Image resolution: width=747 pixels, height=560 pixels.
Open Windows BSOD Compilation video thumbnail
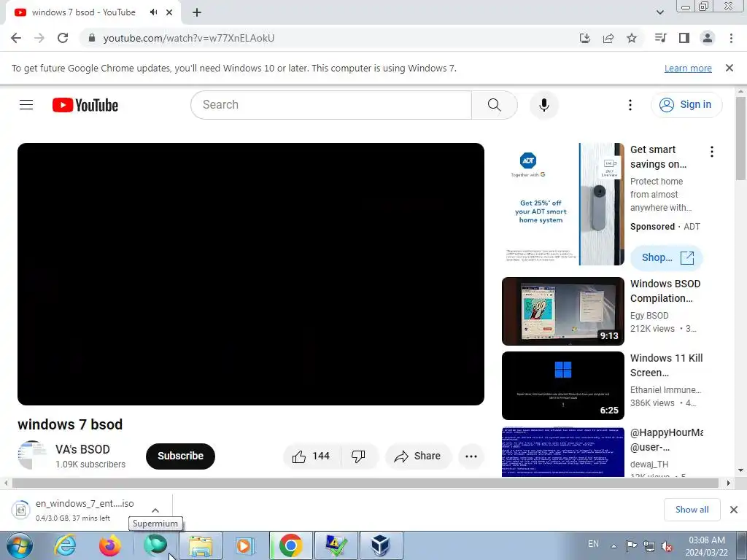[563, 311]
